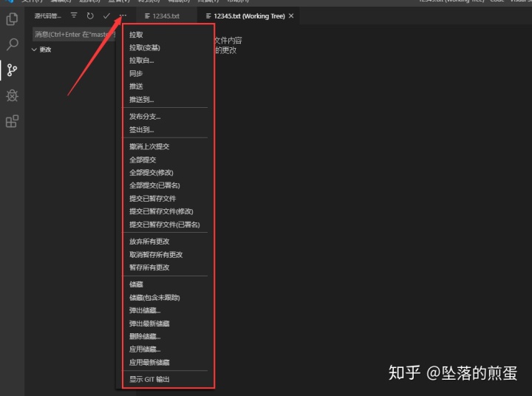Image resolution: width=532 pixels, height=396 pixels.
Task: Click the checkmark commit icon
Action: click(106, 16)
